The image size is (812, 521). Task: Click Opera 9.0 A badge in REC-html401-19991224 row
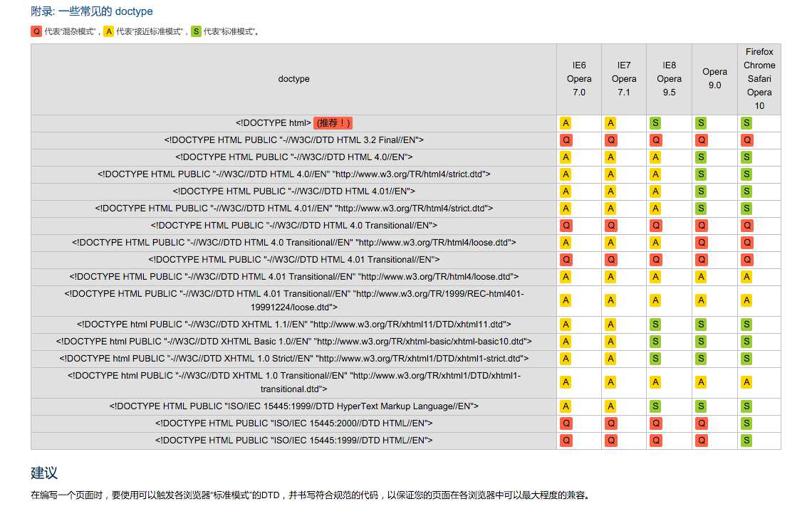tap(702, 300)
